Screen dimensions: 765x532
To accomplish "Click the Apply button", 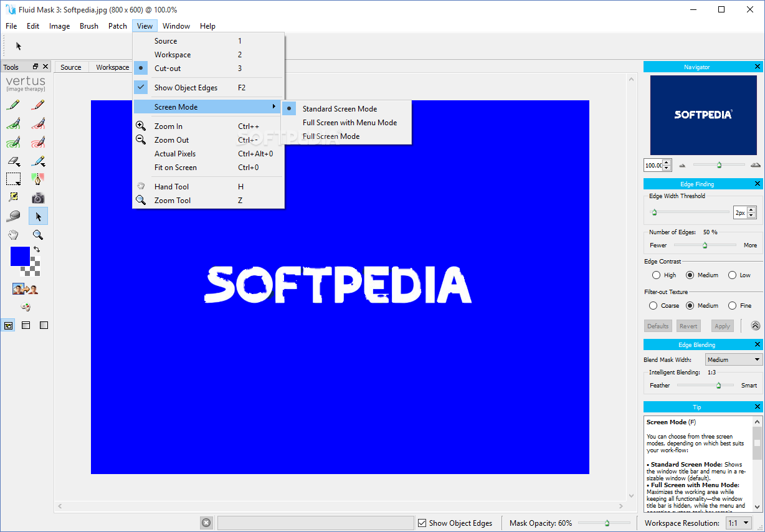I will [722, 326].
